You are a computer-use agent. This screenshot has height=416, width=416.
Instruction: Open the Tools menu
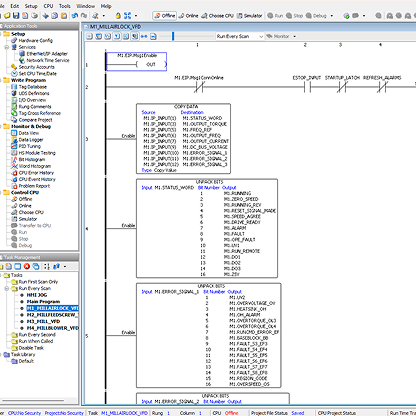click(65, 6)
